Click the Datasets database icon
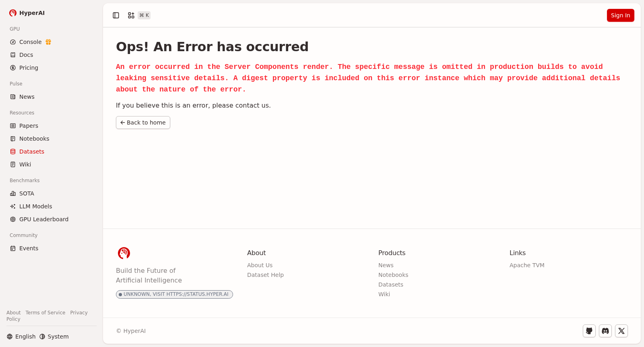The image size is (644, 347). pos(13,152)
